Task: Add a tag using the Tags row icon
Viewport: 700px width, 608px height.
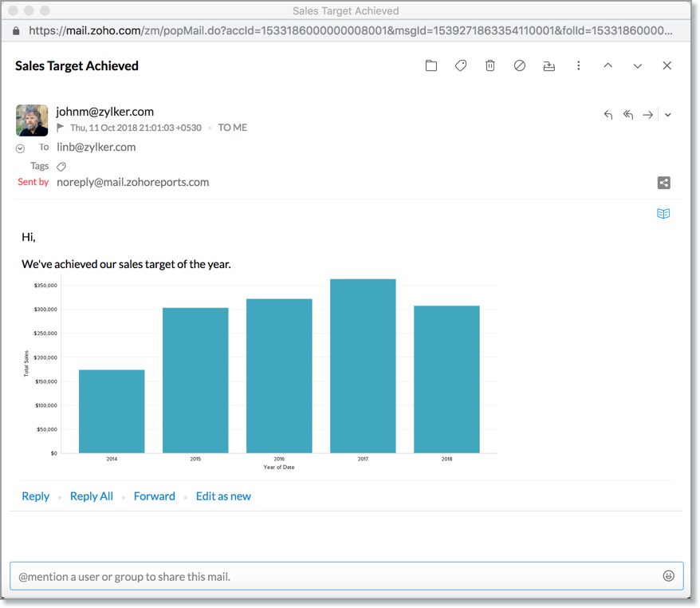Action: coord(61,167)
